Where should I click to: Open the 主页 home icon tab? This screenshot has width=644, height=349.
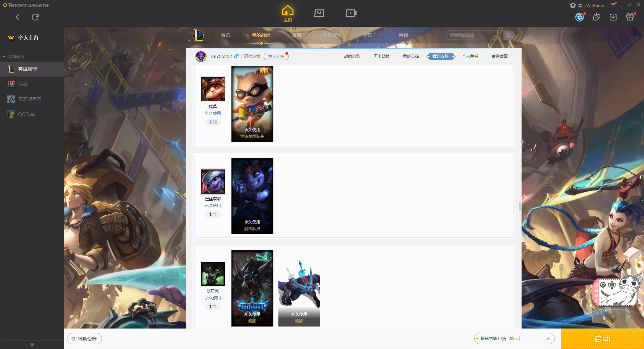click(x=288, y=14)
